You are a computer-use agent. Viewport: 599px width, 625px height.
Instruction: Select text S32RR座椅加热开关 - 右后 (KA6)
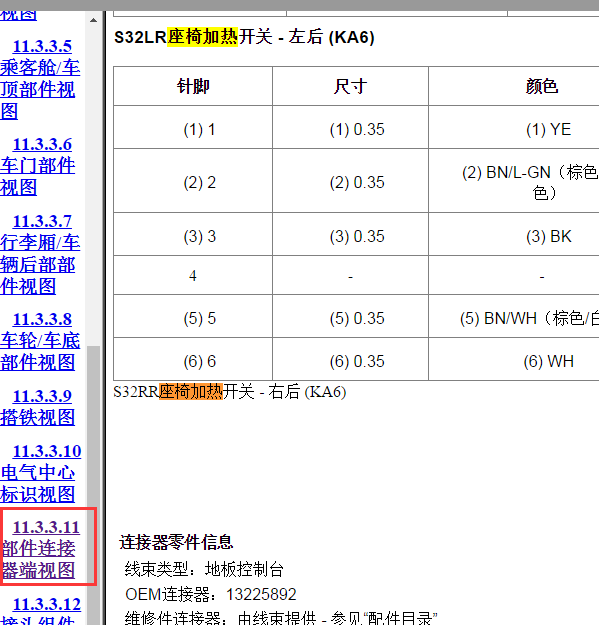pyautogui.click(x=230, y=392)
